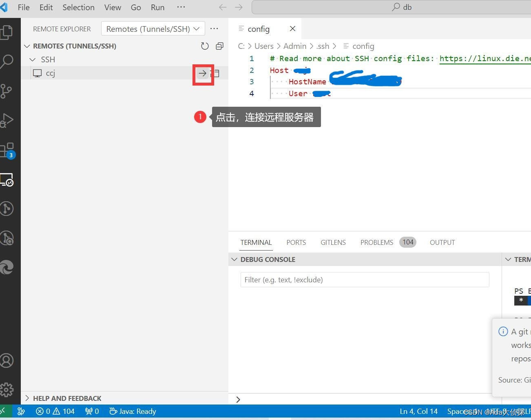Open source control graph status icon
Image resolution: width=531 pixels, height=420 pixels.
point(21,411)
